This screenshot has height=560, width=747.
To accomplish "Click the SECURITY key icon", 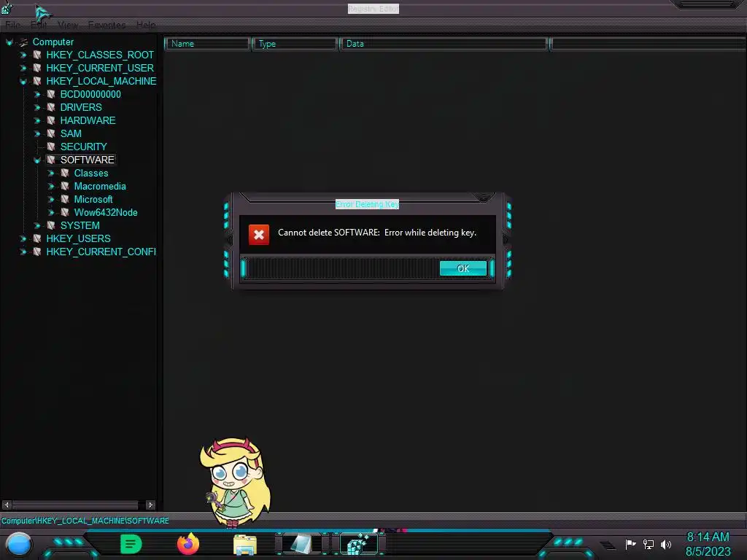I will [51, 147].
